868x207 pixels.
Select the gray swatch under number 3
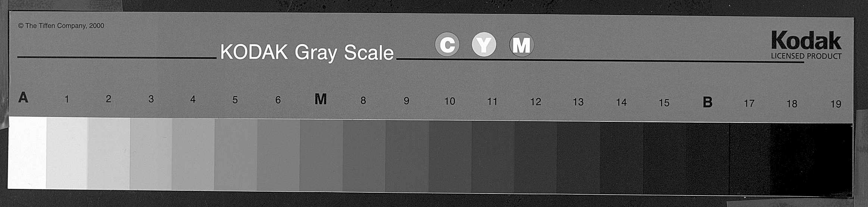151,154
